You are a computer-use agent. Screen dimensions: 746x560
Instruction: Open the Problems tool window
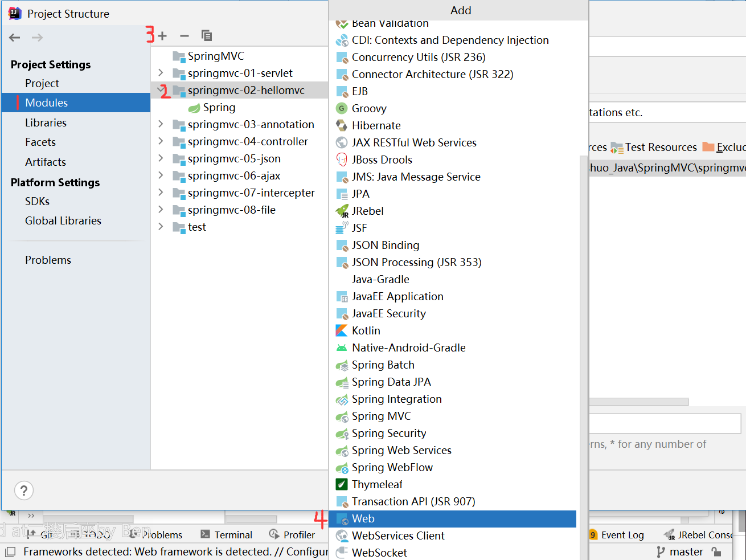tap(161, 534)
